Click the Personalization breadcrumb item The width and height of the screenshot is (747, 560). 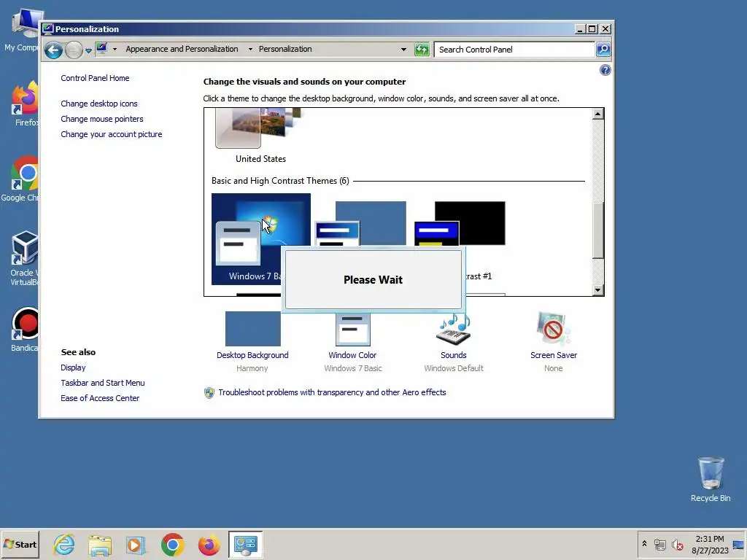click(285, 49)
